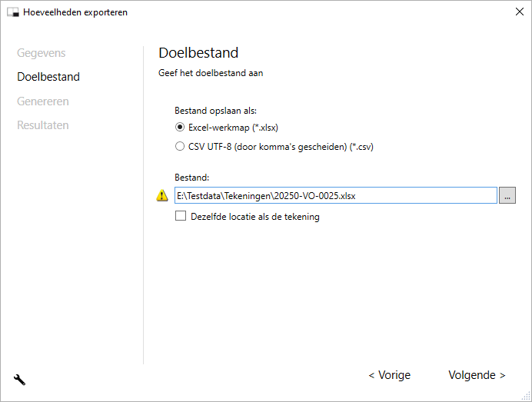The height and width of the screenshot is (402, 532).
Task: Go to the Gegevens step in sidebar
Action: click(x=42, y=54)
